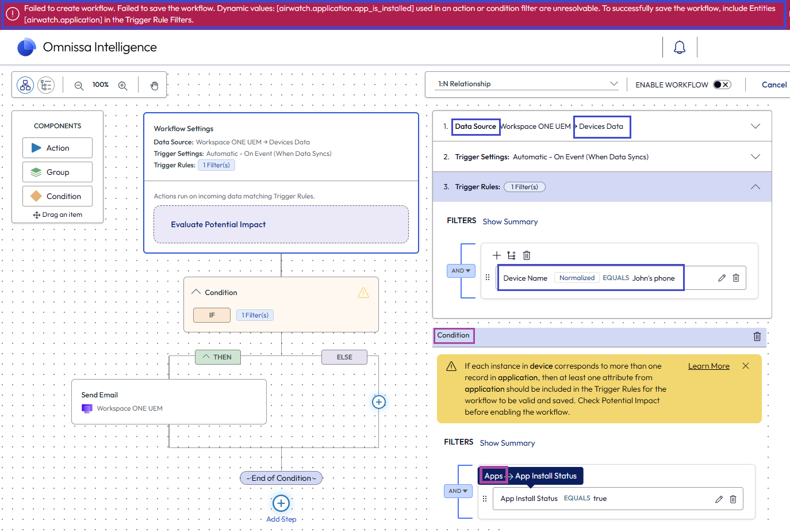Select the Send Email action card
The width and height of the screenshot is (790, 532).
coord(169,401)
